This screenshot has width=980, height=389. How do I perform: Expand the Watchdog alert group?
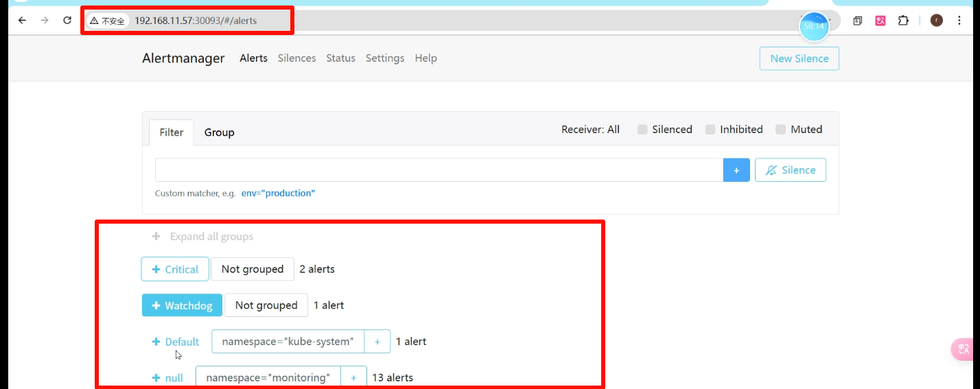[x=182, y=305]
